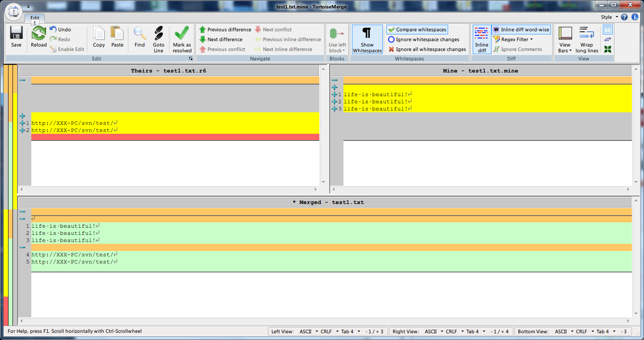
Task: Toggle the Inline diff button
Action: 482,39
